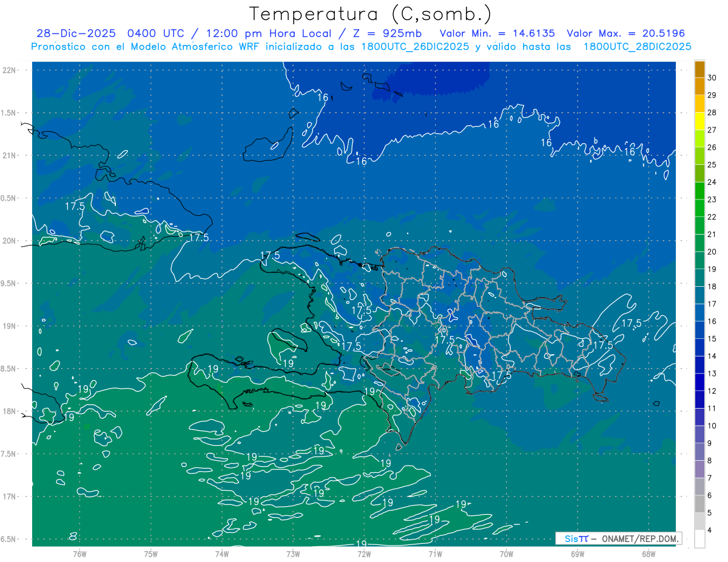
Task: Click legend scale value 11
Action: pyautogui.click(x=712, y=409)
